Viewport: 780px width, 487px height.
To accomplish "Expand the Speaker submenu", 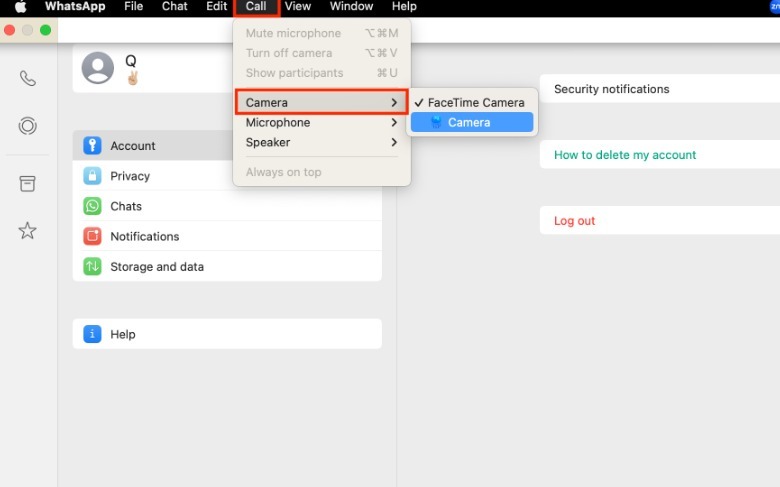I will click(x=321, y=142).
